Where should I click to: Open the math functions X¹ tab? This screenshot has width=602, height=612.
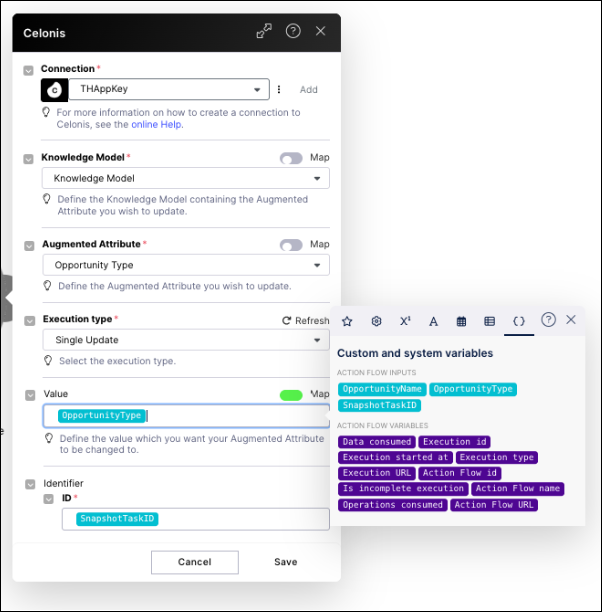[405, 321]
